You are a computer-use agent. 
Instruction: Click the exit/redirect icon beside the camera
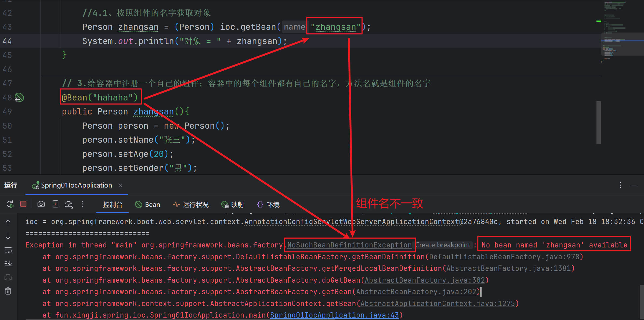point(55,204)
